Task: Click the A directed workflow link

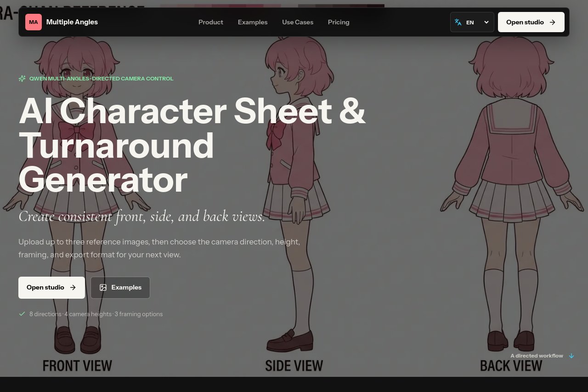Action: 543,356
